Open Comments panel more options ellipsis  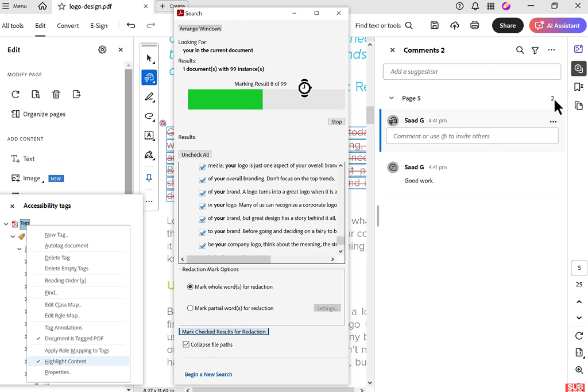[551, 50]
